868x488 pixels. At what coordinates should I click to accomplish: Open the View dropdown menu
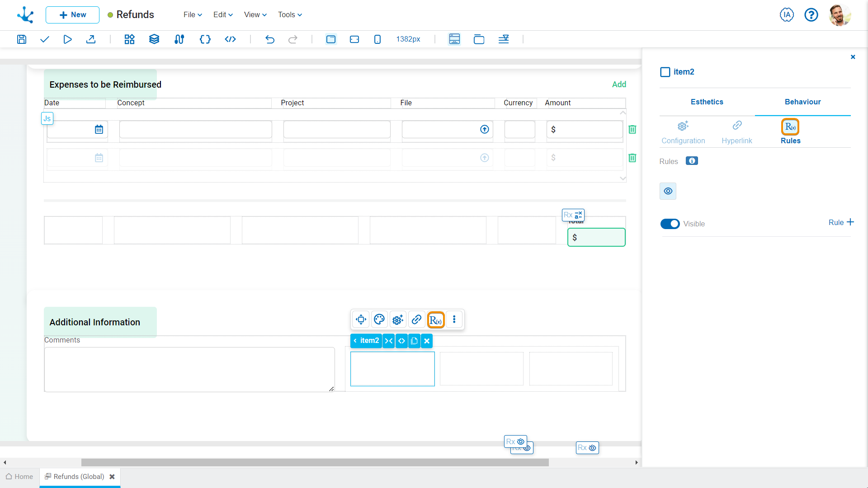(255, 15)
